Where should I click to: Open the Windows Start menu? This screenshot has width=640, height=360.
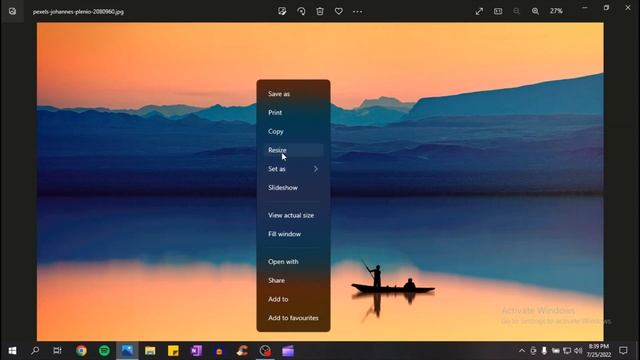12,351
